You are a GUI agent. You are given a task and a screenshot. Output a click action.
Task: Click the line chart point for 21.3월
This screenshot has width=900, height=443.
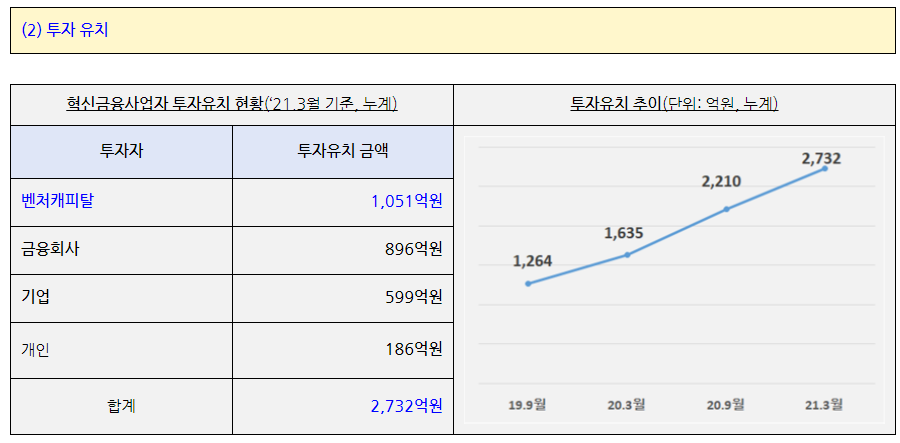tap(825, 169)
